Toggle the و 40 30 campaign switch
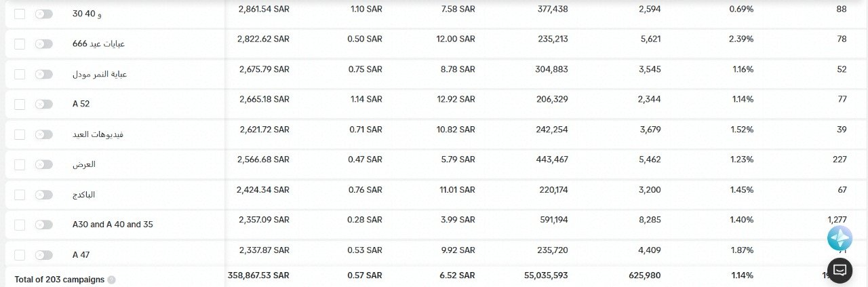The height and width of the screenshot is (287, 868). [44, 14]
